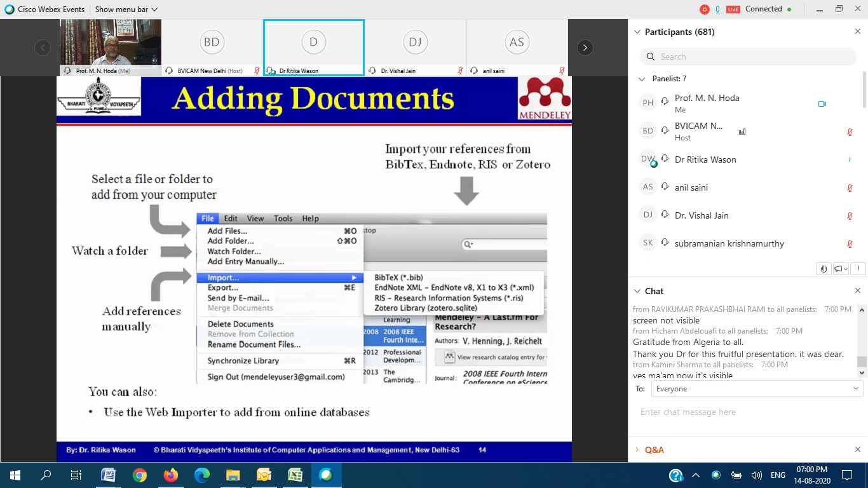This screenshot has width=868, height=488.
Task: Click the audio signal icon beside BVICAM Host
Action: pyautogui.click(x=742, y=132)
